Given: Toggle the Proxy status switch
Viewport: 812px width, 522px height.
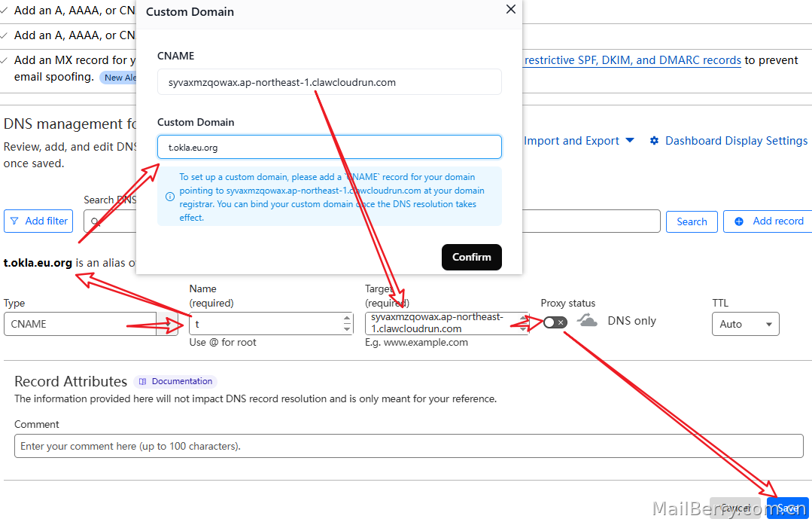Looking at the screenshot, I should 555,322.
